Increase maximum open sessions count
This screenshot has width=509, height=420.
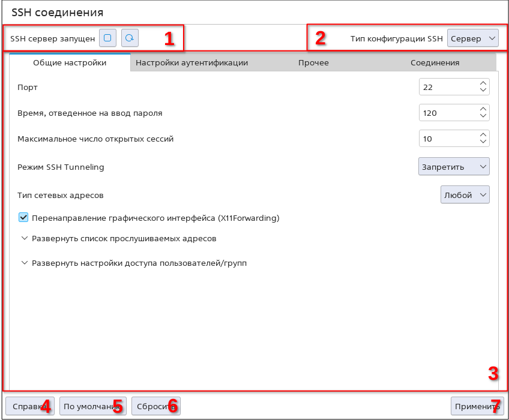[x=483, y=135]
